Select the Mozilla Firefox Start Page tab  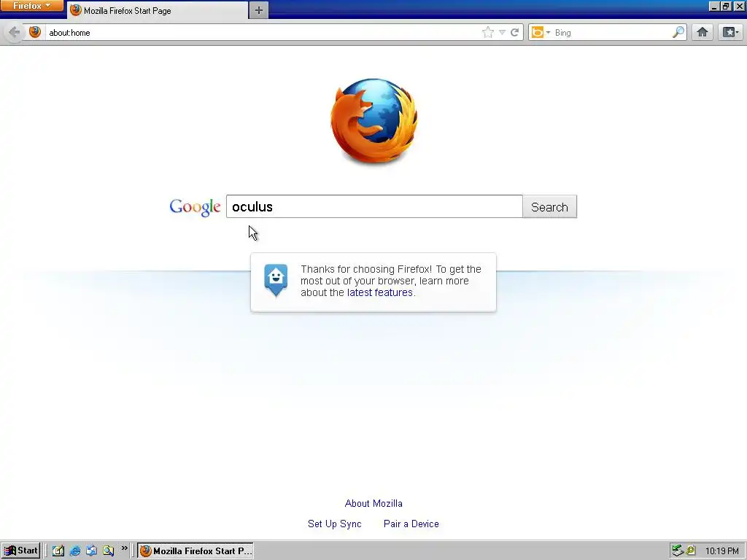(x=158, y=10)
